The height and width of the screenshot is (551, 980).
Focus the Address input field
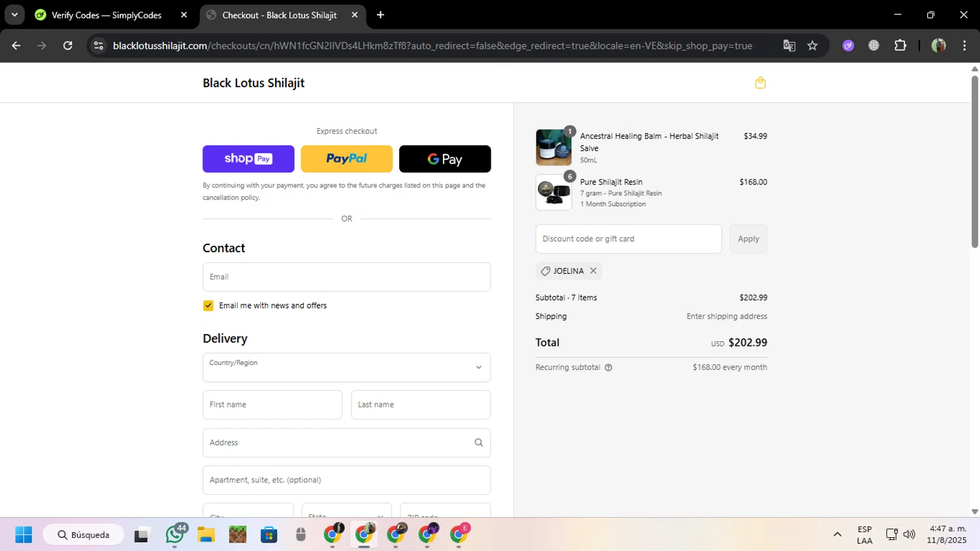pos(346,442)
